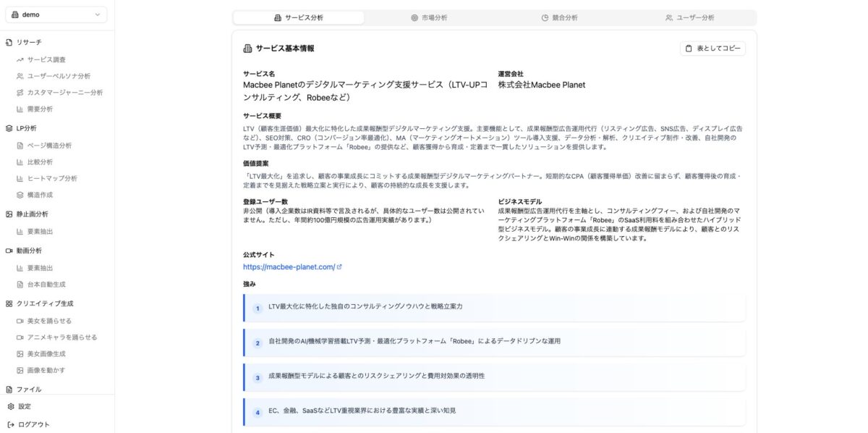Open the macbee-planet.com official site link
868x433 pixels.
click(x=292, y=266)
